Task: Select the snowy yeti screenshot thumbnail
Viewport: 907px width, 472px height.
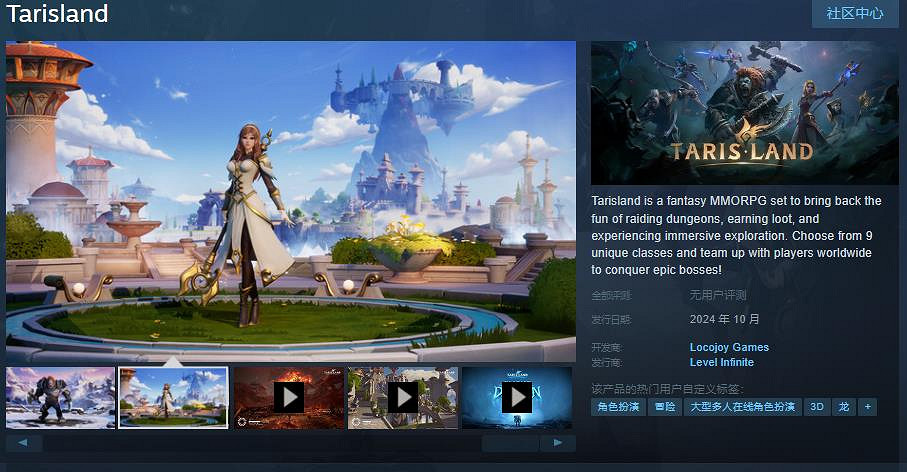Action: pyautogui.click(x=60, y=398)
